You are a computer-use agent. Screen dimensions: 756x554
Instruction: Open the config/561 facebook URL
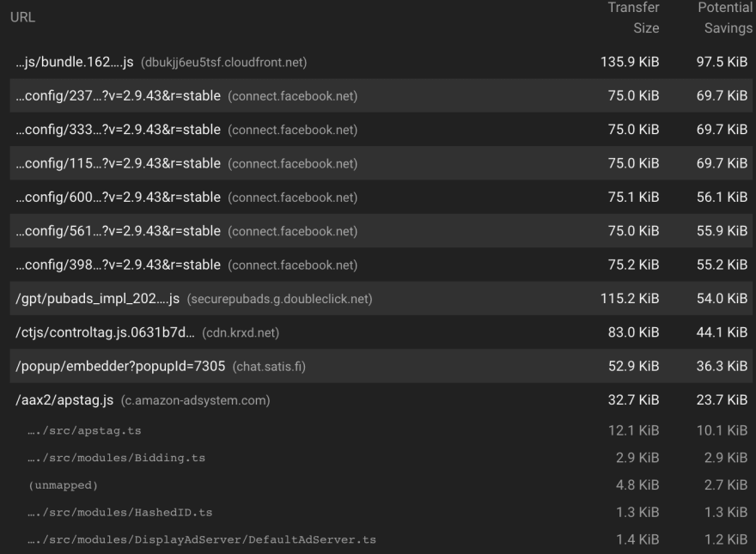(x=119, y=231)
